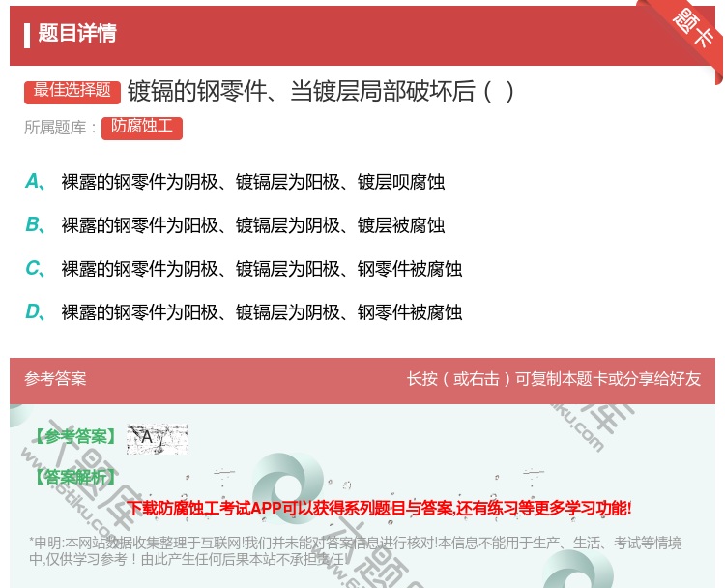This screenshot has width=725, height=588.
Task: Click the 【答案解析】 label
Action: pos(76,477)
